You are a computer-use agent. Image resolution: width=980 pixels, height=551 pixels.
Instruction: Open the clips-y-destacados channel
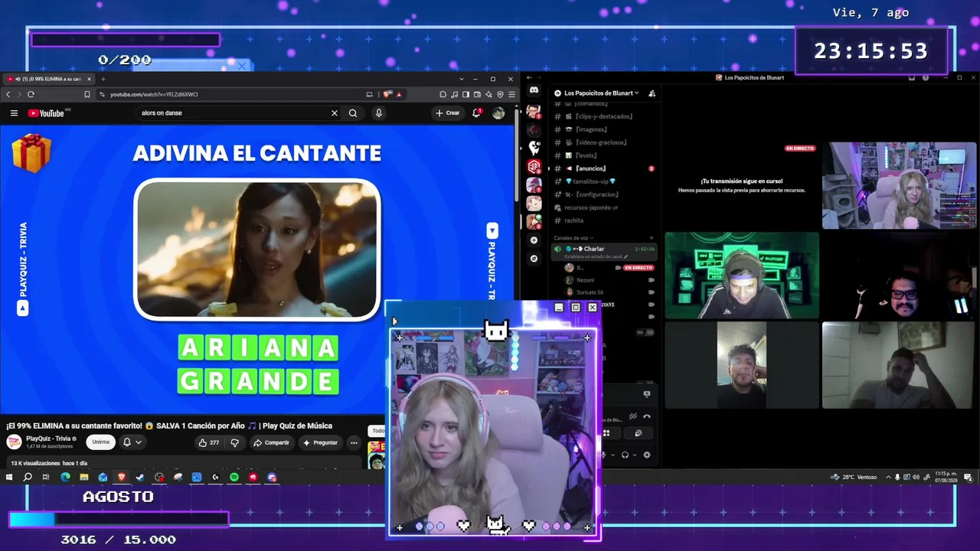point(603,116)
